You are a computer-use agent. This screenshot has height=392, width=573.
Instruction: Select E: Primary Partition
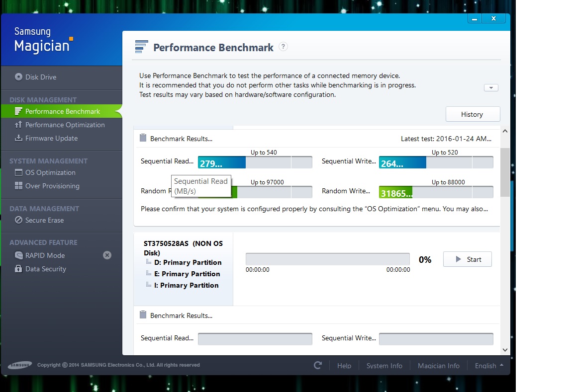(187, 274)
